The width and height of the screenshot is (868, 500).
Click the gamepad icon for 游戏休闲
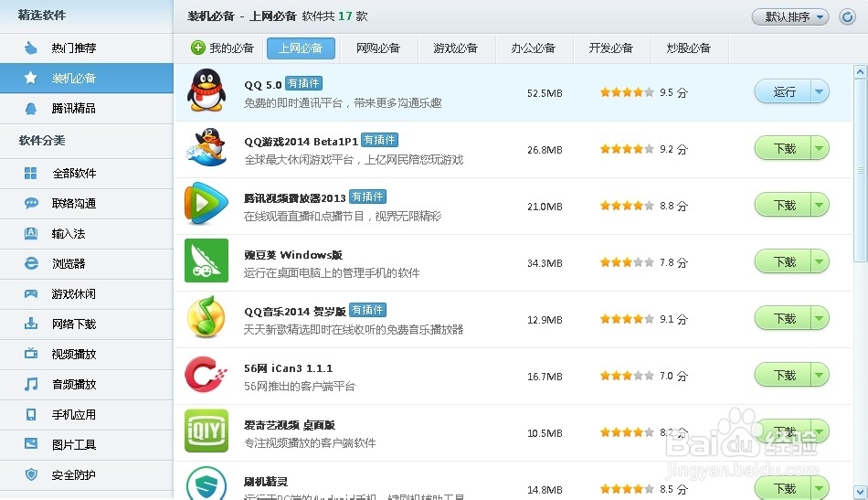[x=31, y=293]
